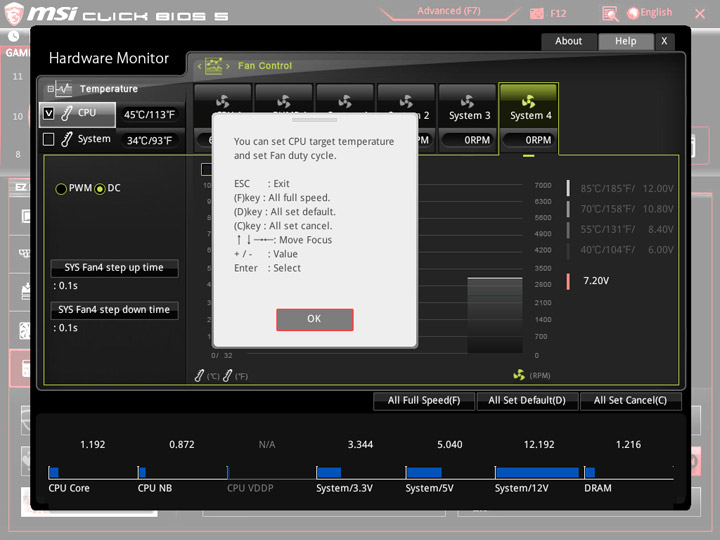Click the System 3 fan icon

pyautogui.click(x=467, y=101)
